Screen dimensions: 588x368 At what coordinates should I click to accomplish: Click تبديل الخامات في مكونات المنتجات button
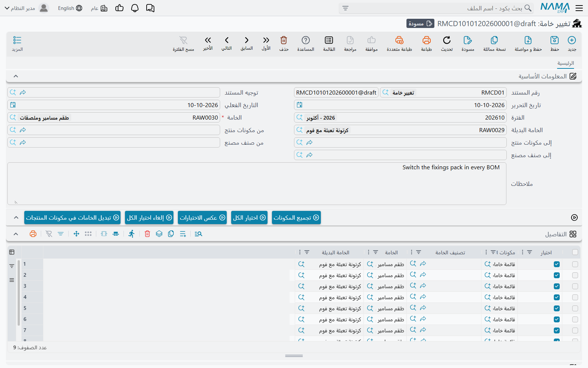click(72, 217)
